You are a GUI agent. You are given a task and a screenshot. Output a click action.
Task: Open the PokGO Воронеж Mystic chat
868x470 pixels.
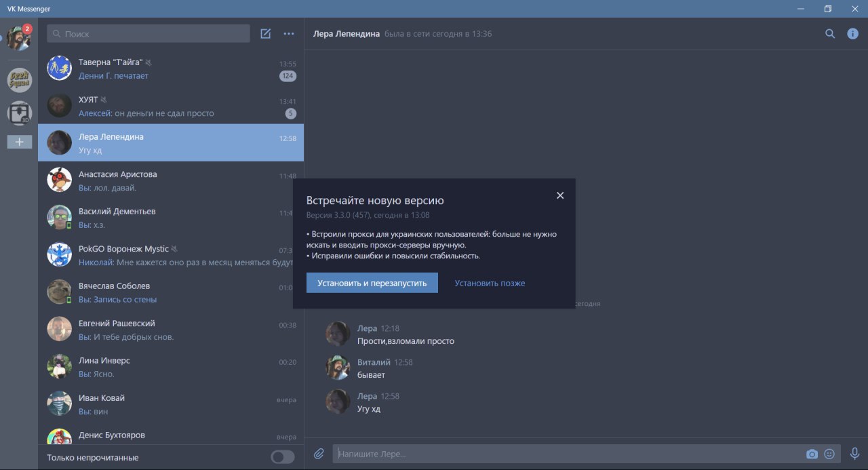coord(171,254)
